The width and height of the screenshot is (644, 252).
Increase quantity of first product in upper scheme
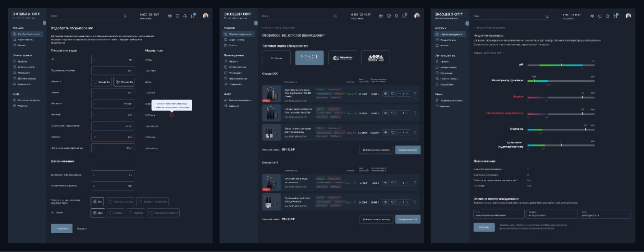407,94
